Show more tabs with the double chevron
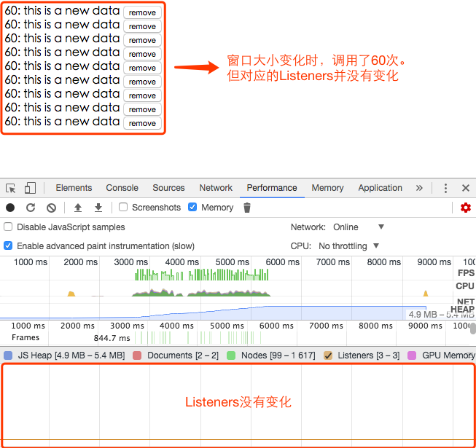The height and width of the screenshot is (448, 476). click(x=419, y=188)
